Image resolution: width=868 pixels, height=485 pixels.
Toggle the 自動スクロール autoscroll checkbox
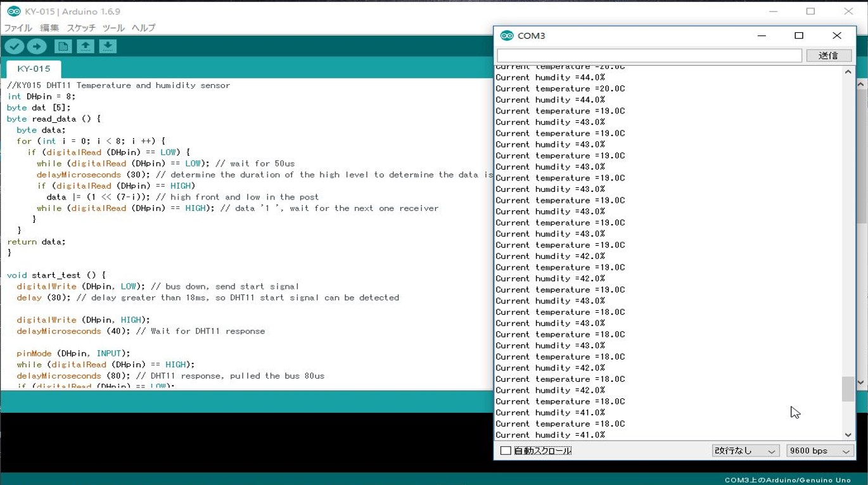coord(506,451)
